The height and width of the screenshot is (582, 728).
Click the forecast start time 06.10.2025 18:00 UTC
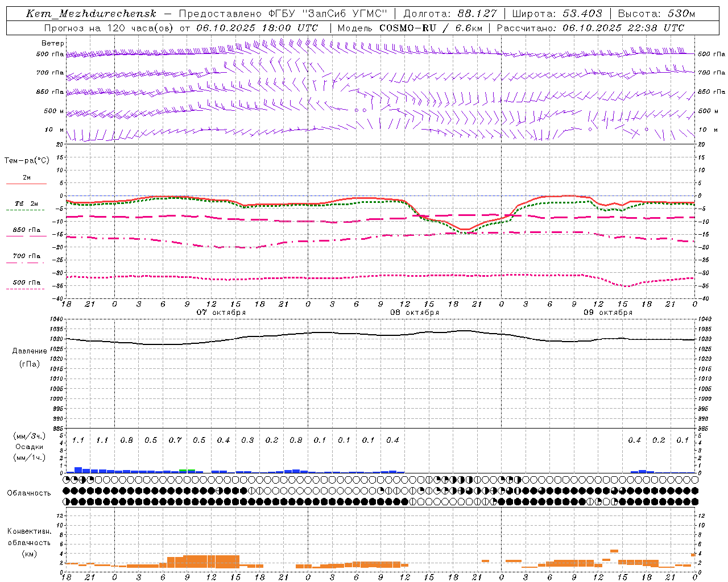point(257,28)
